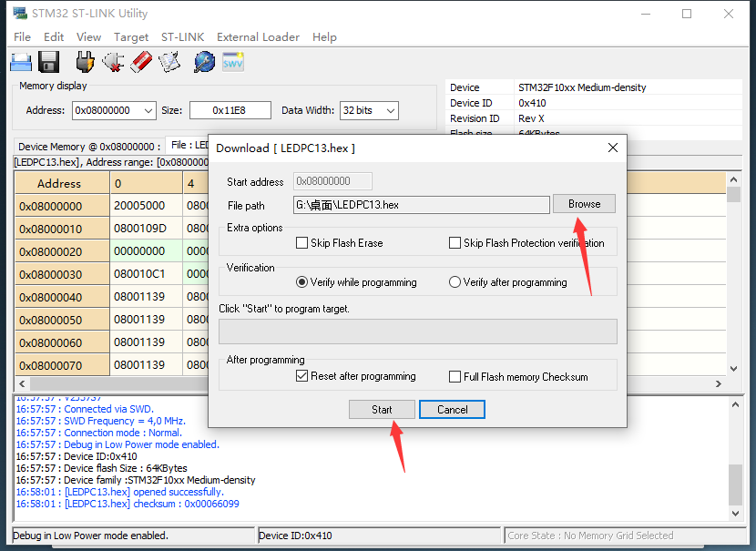Open the Data Width dropdown
Screen dimensions: 756x551
(x=391, y=110)
